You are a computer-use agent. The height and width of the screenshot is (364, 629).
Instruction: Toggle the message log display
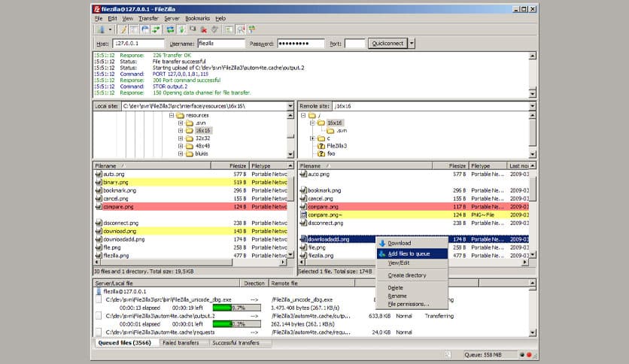(123, 29)
